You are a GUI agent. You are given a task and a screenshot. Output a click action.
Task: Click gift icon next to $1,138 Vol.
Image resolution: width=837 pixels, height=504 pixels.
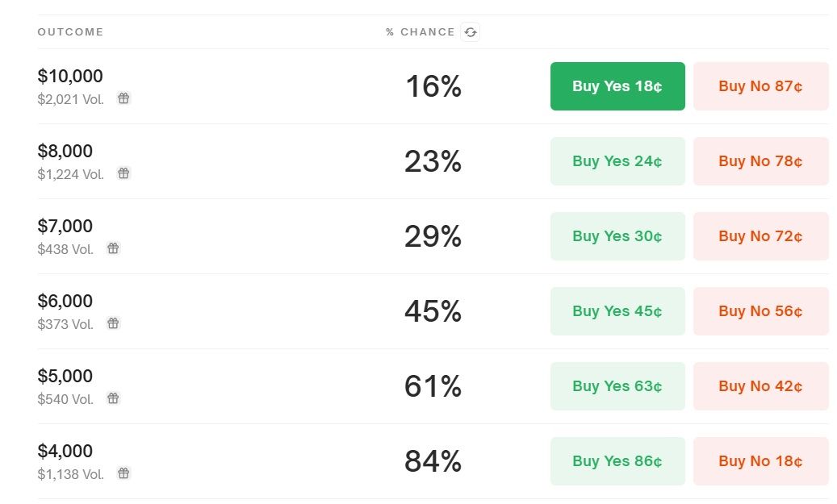[123, 473]
